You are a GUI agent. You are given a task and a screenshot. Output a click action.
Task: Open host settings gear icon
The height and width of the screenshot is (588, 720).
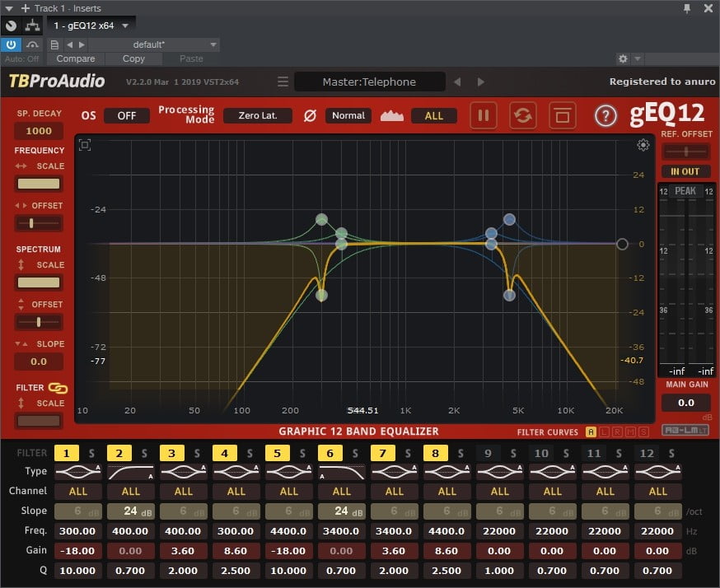click(623, 58)
